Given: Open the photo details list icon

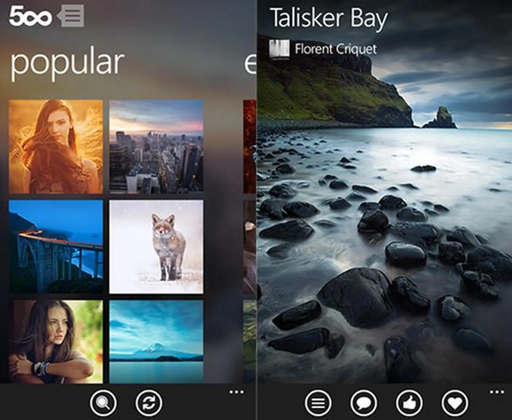Looking at the screenshot, I should point(318,403).
